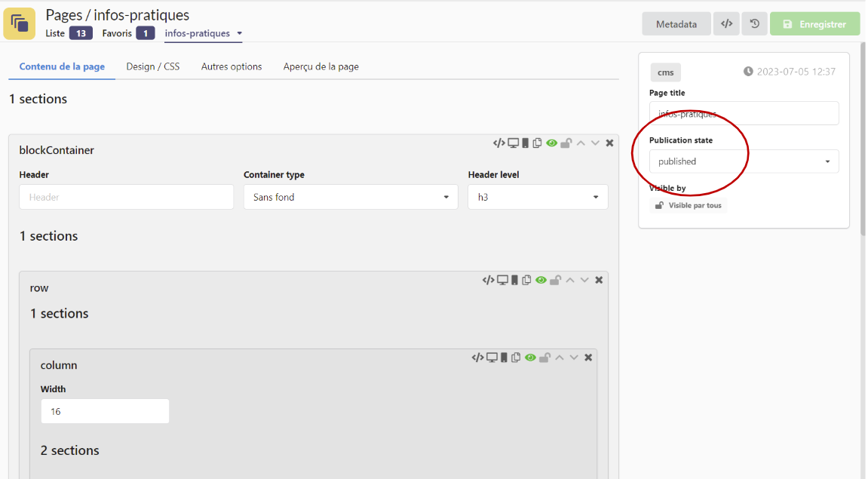Click the Enregistrer save button
Screen dimensions: 868x479
(x=814, y=24)
